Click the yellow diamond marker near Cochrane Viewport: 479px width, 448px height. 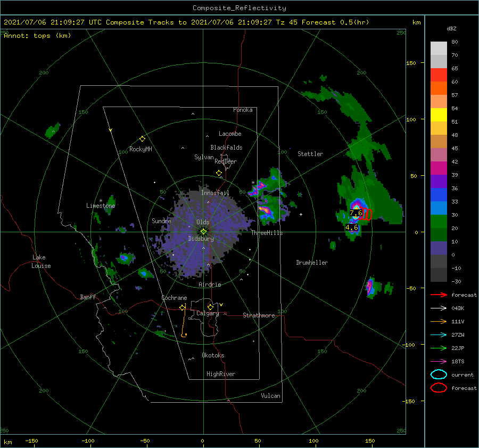point(183,307)
